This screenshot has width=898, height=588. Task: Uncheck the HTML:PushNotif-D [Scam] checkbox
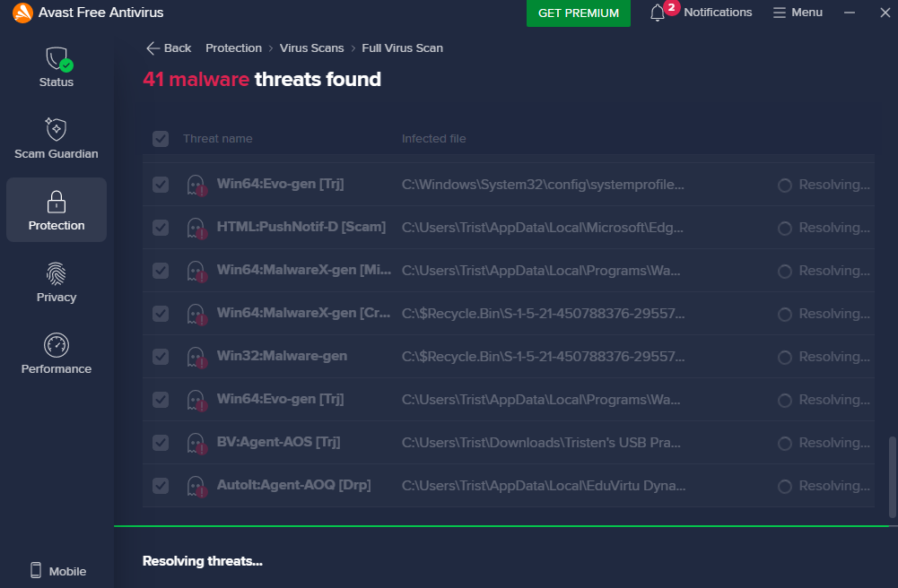[161, 228]
